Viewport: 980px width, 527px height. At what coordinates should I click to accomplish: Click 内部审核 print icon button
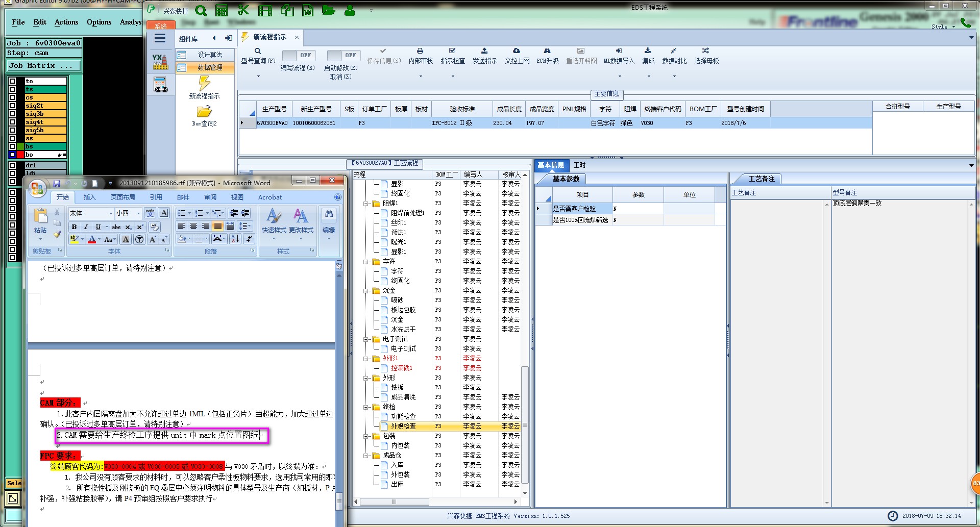(x=421, y=56)
